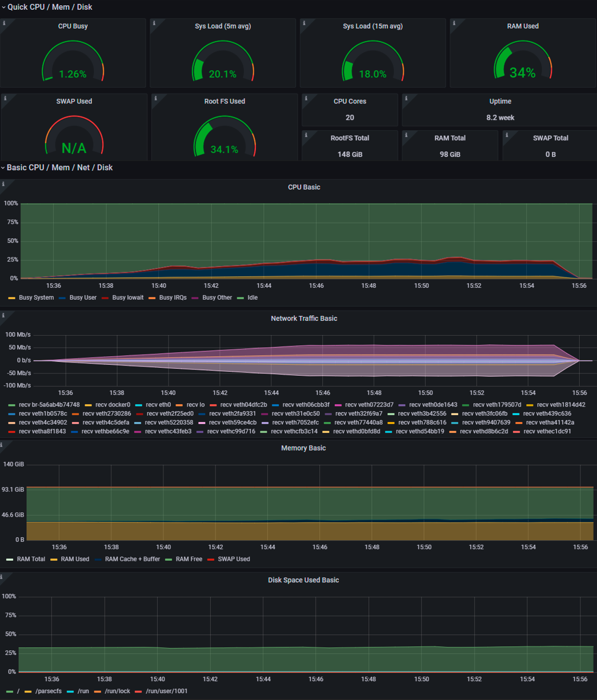Click the /parsecfs legend label
This screenshot has width=597, height=700.
[48, 691]
